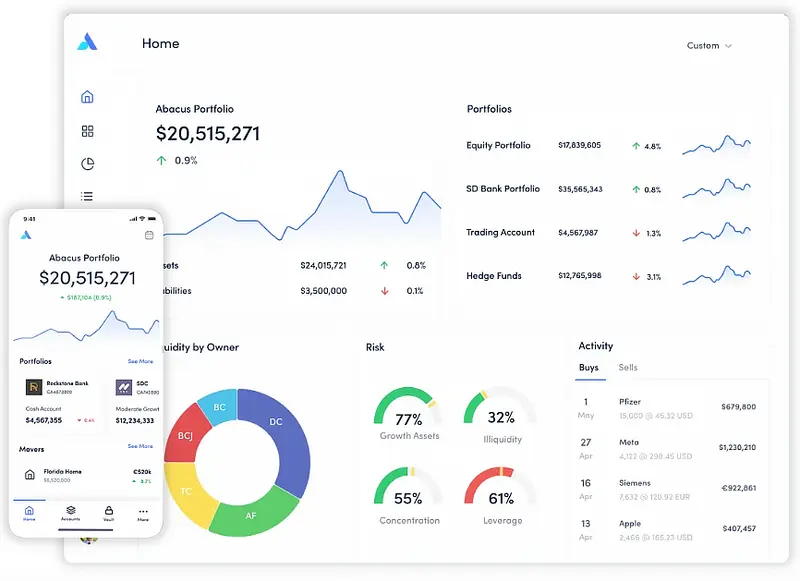
Task: Click See More next to mobile Movers
Action: [x=140, y=446]
